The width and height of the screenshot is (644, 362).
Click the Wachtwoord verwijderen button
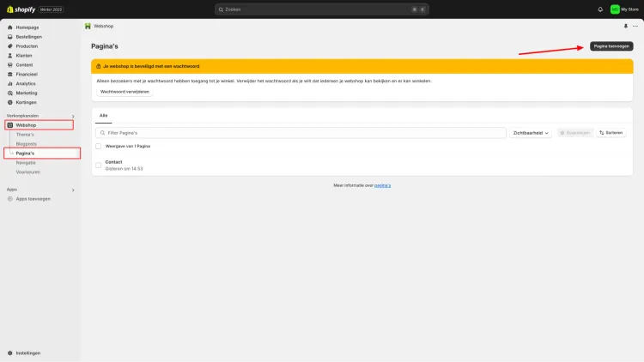[x=125, y=92]
